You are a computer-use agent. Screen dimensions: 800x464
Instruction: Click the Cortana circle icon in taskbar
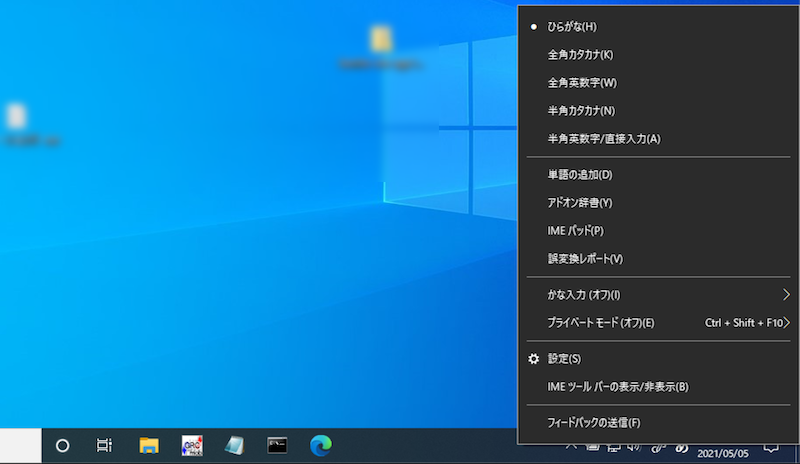pyautogui.click(x=62, y=446)
